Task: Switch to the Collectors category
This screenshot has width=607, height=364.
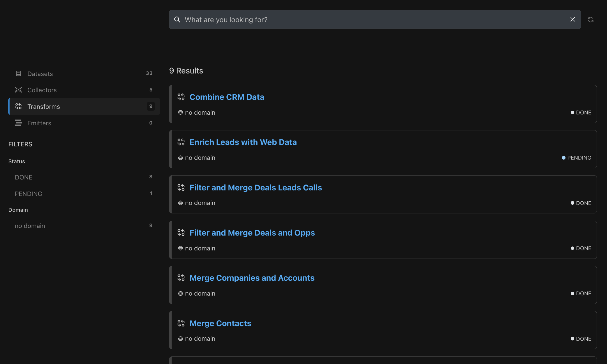Action: (x=42, y=90)
